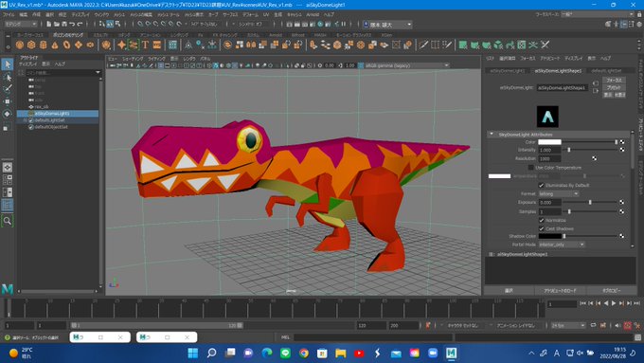644x363 pixels.
Task: Open the Portal Mode dropdown
Action: point(562,245)
